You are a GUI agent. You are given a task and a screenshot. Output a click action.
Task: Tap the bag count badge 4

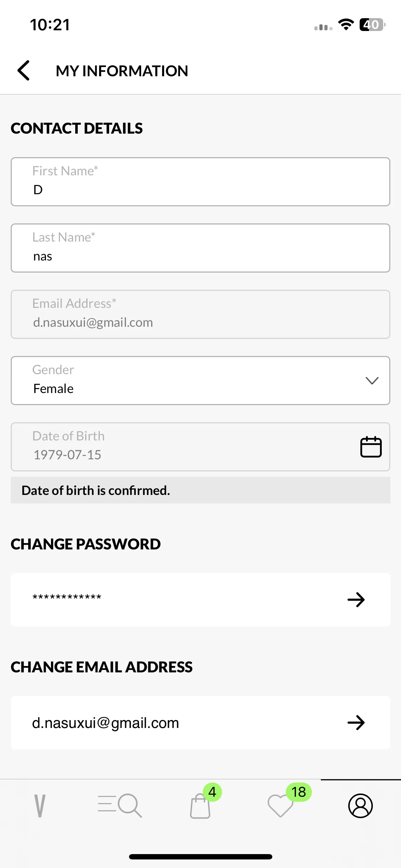click(x=212, y=792)
